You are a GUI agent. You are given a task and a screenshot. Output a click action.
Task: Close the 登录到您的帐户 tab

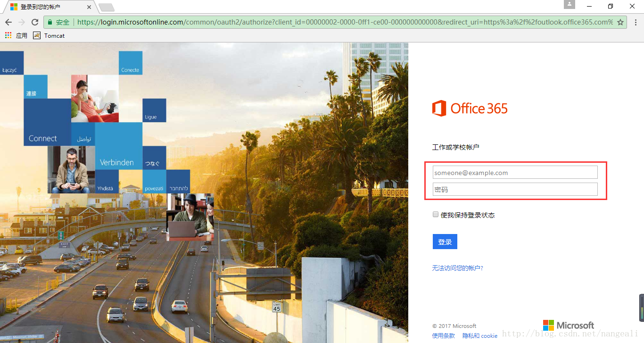pos(88,7)
